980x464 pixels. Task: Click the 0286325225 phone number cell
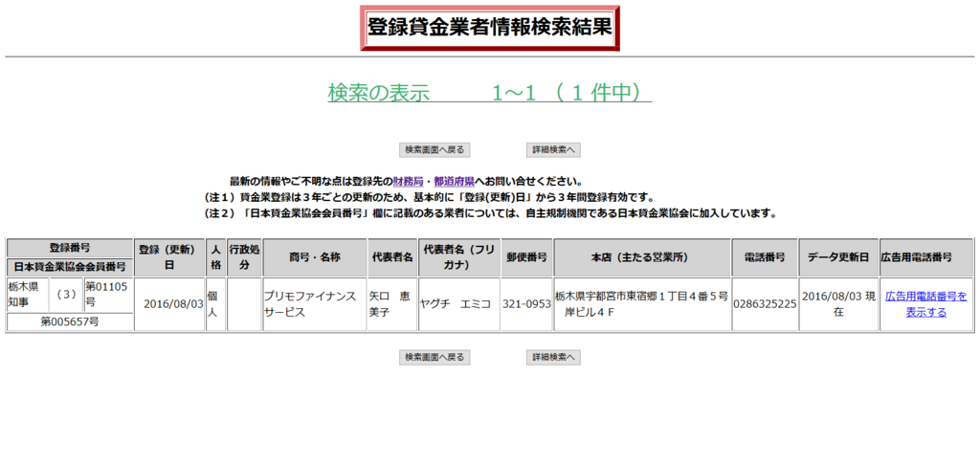coord(765,304)
